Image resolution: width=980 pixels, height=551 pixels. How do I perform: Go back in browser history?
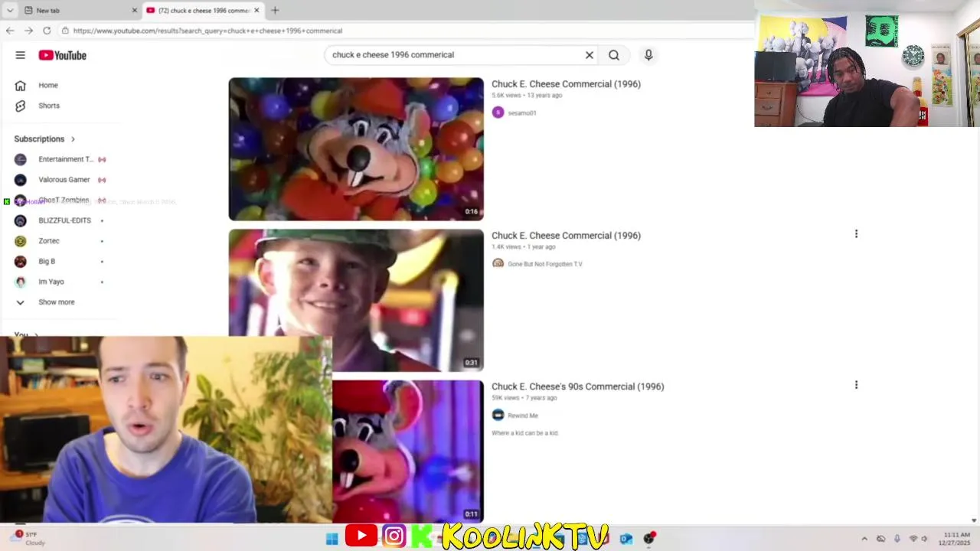(x=10, y=31)
